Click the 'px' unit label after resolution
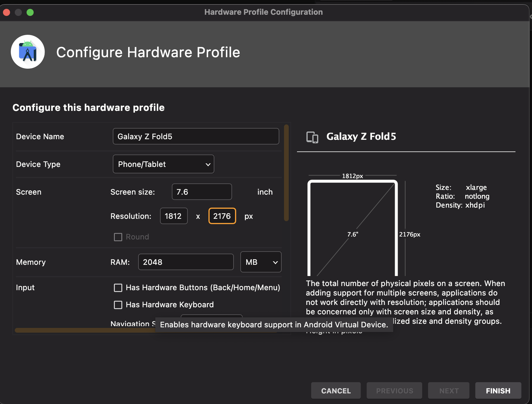Image resolution: width=532 pixels, height=404 pixels. click(249, 216)
